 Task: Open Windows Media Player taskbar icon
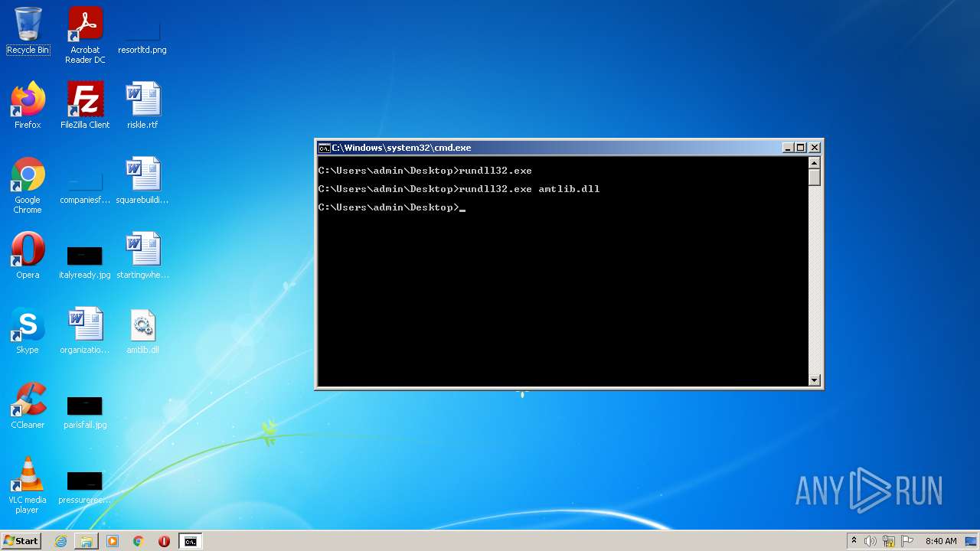(x=113, y=541)
